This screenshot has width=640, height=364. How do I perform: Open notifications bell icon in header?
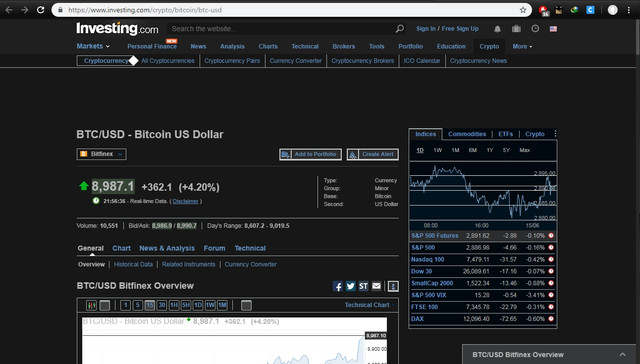point(497,29)
